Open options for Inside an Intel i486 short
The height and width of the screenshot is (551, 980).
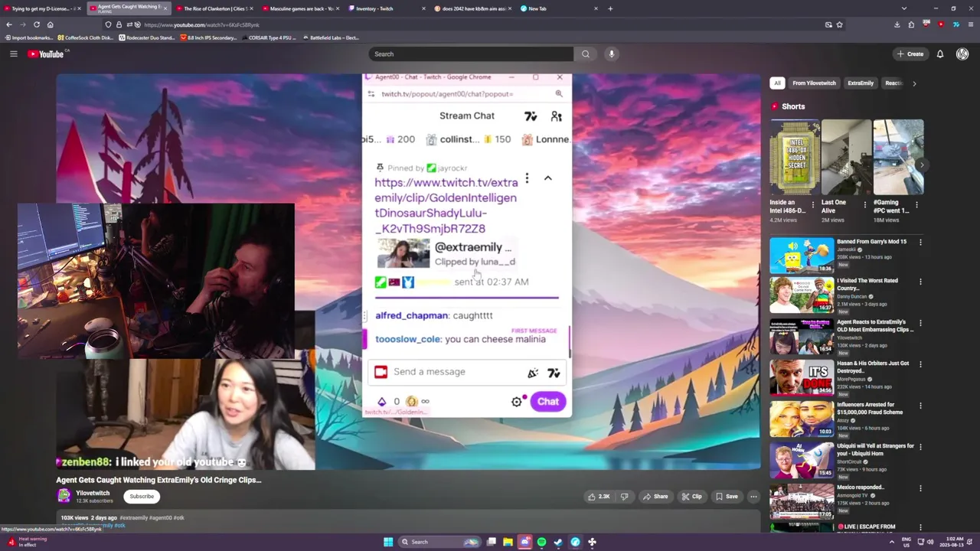point(813,204)
